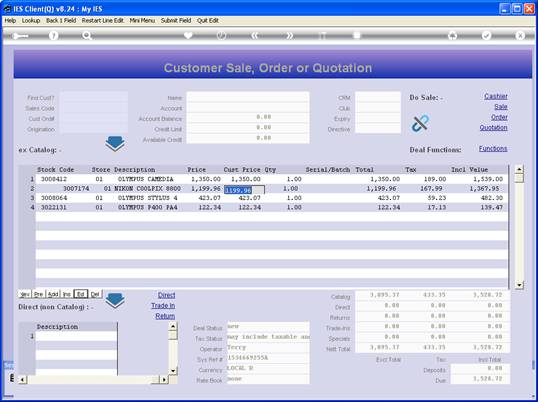Click the Del grid button
The width and height of the screenshot is (538, 402).
click(95, 294)
